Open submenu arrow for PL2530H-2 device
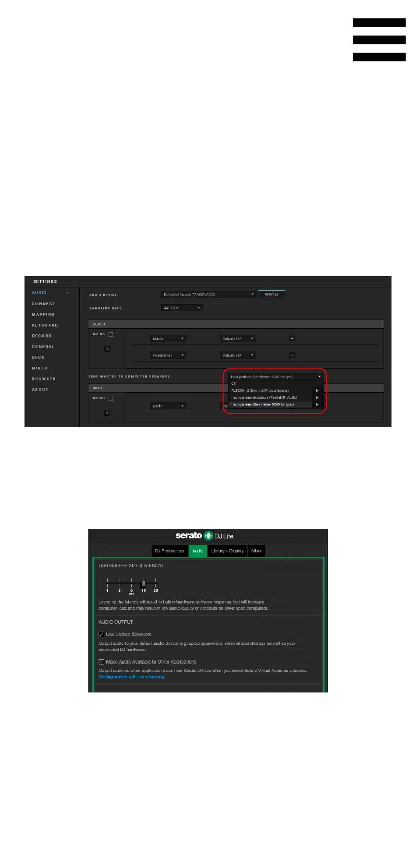This screenshot has height=868, width=416. [317, 390]
